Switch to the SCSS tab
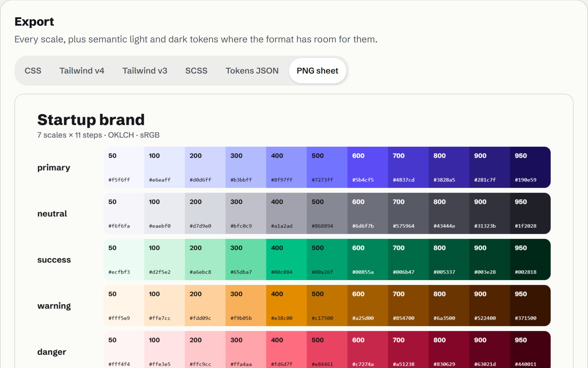Image resolution: width=588 pixels, height=368 pixels. (196, 71)
